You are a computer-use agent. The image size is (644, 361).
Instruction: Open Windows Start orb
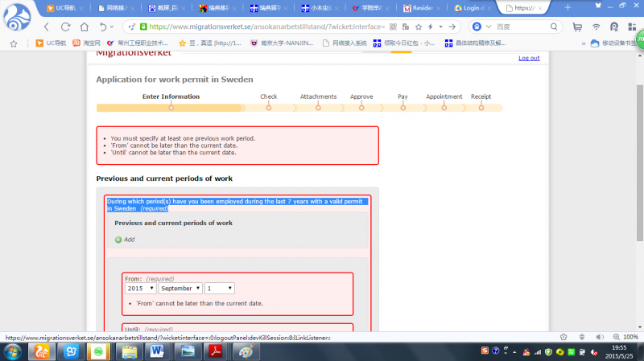(12, 351)
